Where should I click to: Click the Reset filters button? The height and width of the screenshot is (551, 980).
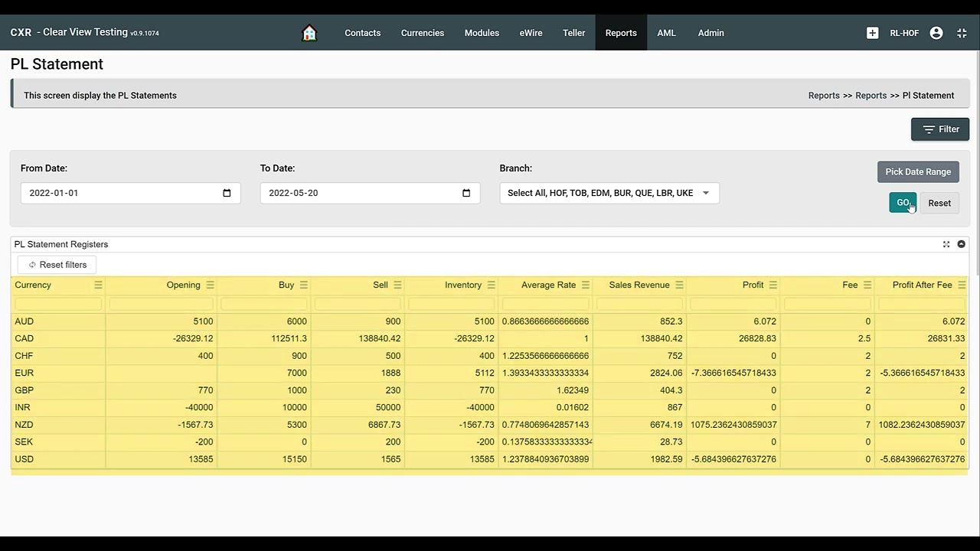click(x=57, y=265)
